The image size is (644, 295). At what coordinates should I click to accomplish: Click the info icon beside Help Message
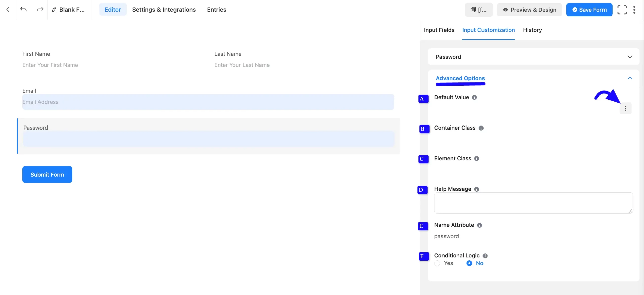(476, 189)
